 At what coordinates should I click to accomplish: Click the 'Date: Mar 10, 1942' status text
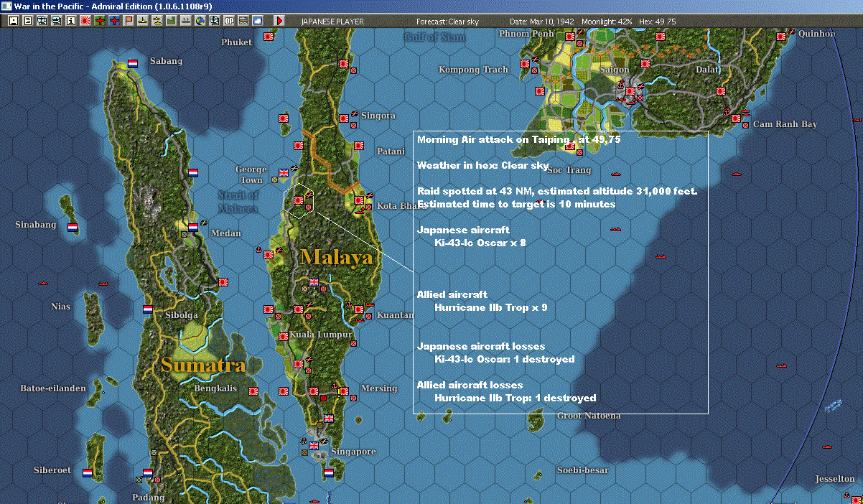[541, 22]
